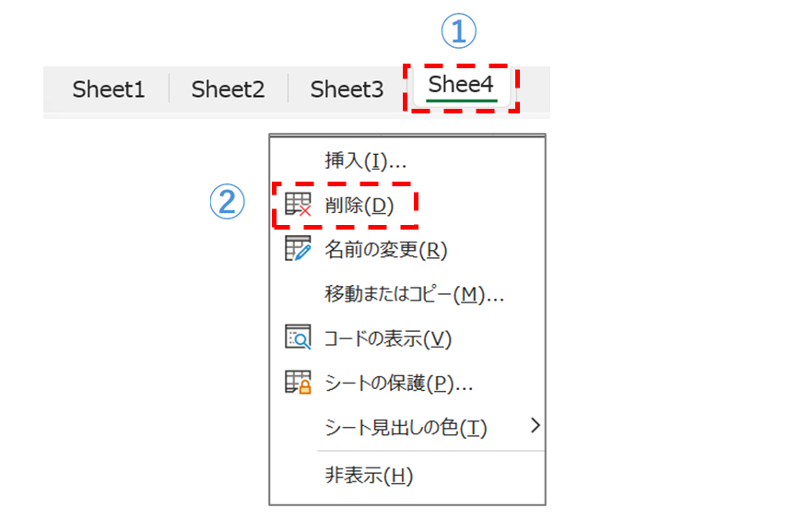Choose 挿入(I)... from the context menu

click(366, 160)
